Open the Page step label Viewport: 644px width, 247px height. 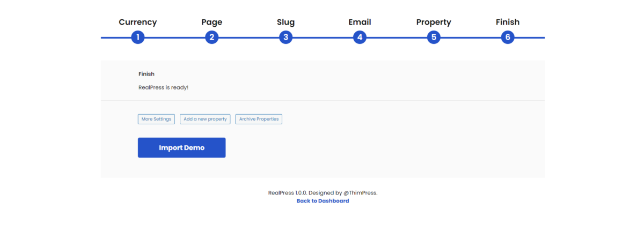point(212,22)
